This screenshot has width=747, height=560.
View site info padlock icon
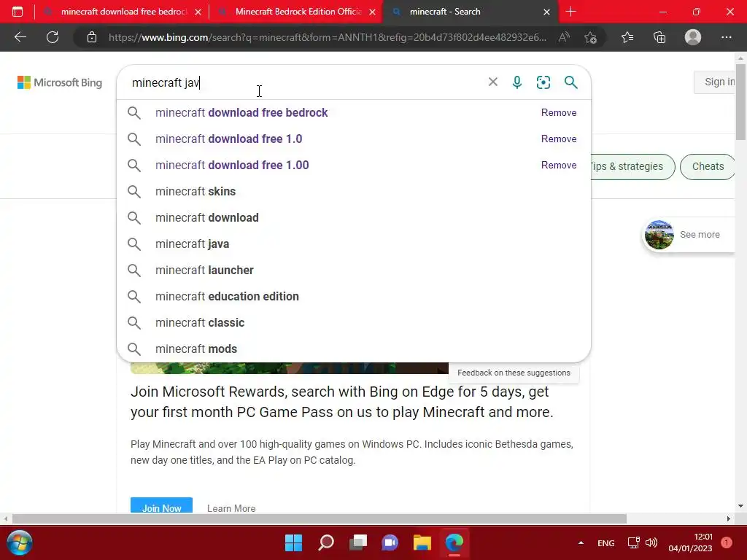[92, 37]
